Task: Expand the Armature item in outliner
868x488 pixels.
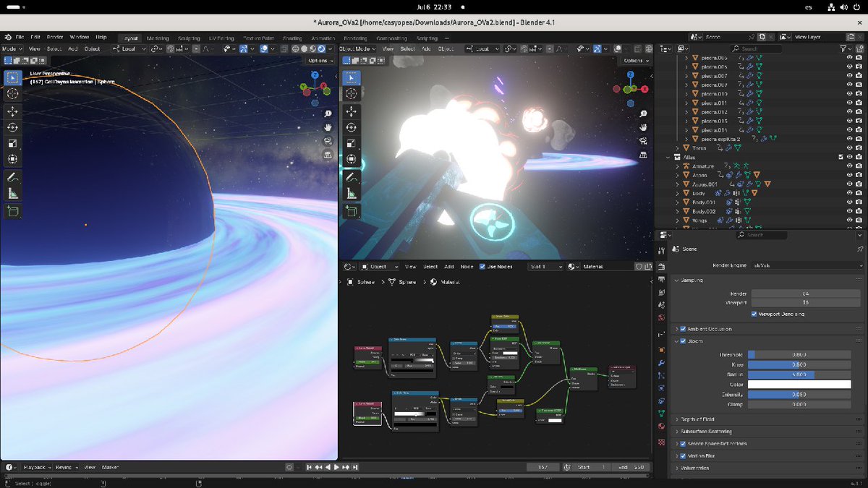Action: (x=677, y=166)
